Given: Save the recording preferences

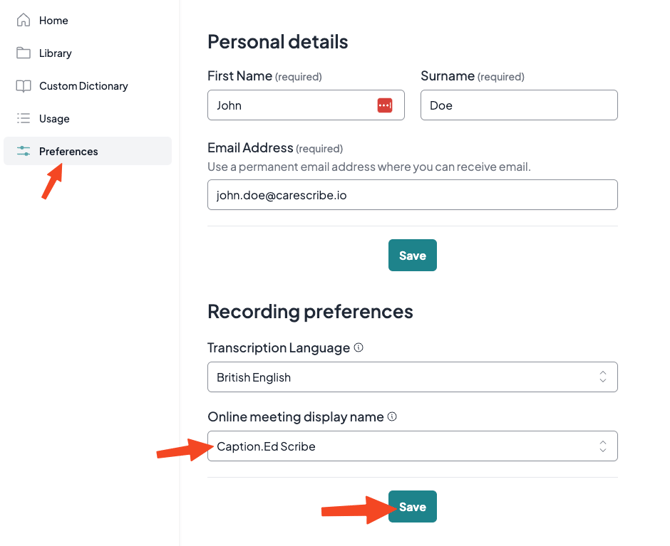Looking at the screenshot, I should pos(412,507).
